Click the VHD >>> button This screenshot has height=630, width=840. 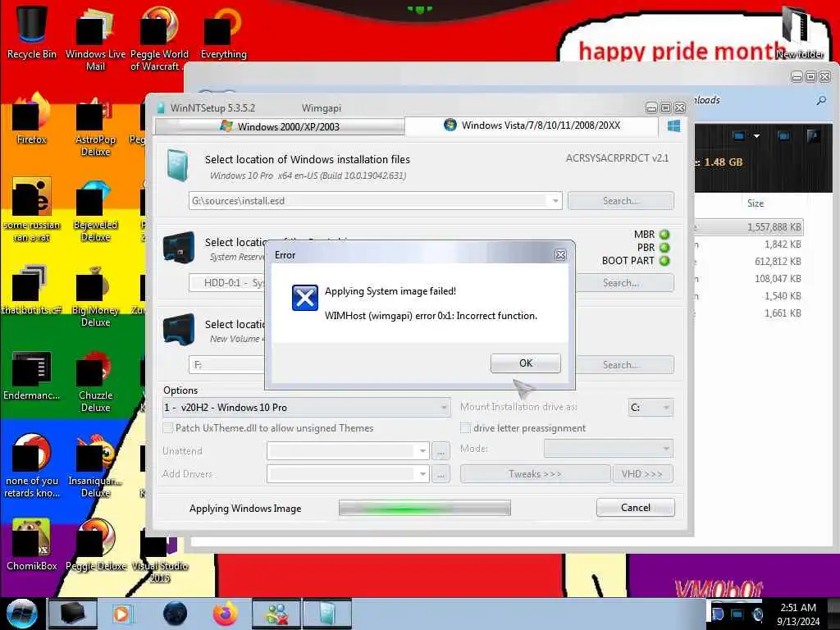[x=642, y=474]
